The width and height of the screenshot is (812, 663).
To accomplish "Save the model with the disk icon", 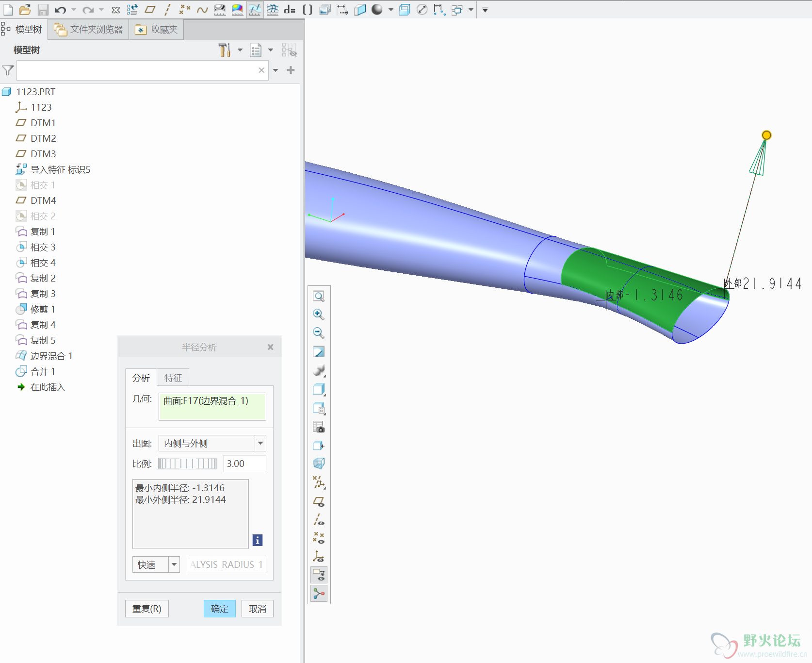I will point(43,9).
